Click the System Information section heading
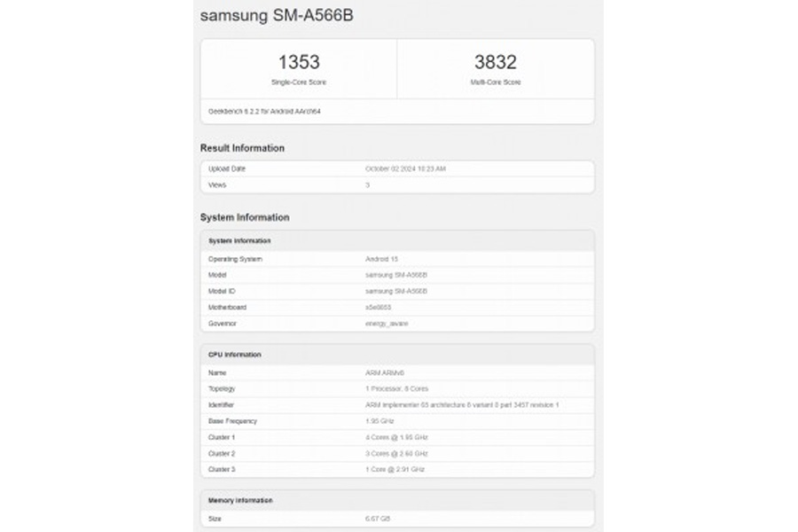Image resolution: width=798 pixels, height=532 pixels. click(x=245, y=217)
